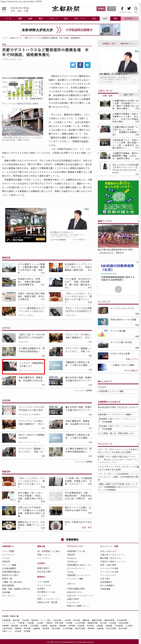The width and height of the screenshot is (141, 644).
Task: Open the 観光 navigation item
Action: [x=41, y=18]
